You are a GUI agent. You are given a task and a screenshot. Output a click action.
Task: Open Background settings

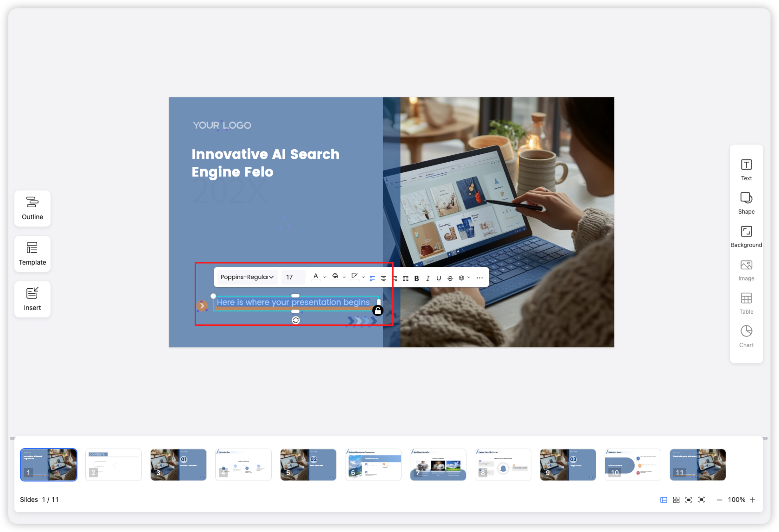747,236
